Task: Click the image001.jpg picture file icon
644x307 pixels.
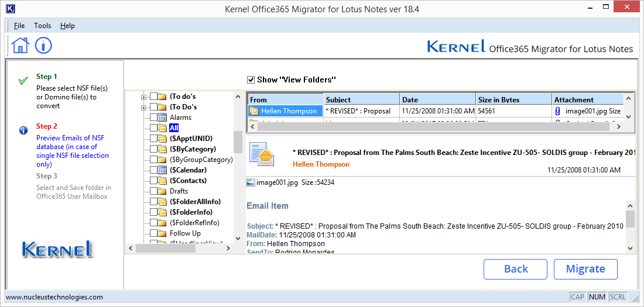Action: click(x=251, y=182)
